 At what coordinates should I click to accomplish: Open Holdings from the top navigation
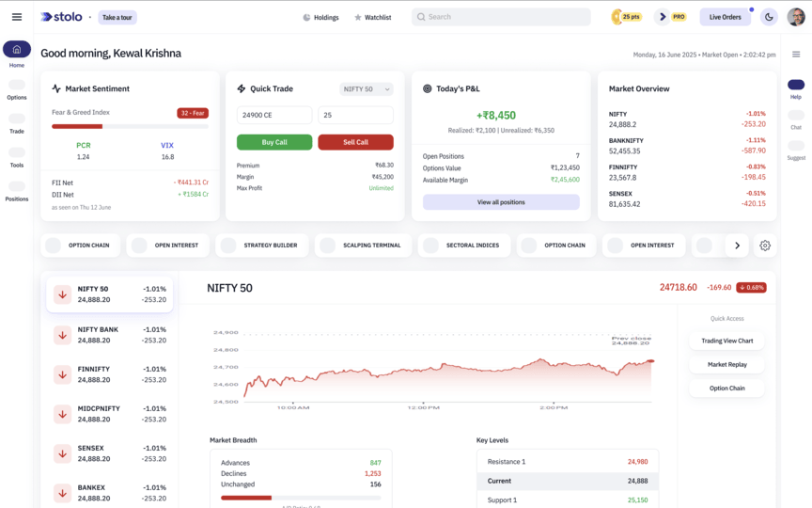[320, 17]
